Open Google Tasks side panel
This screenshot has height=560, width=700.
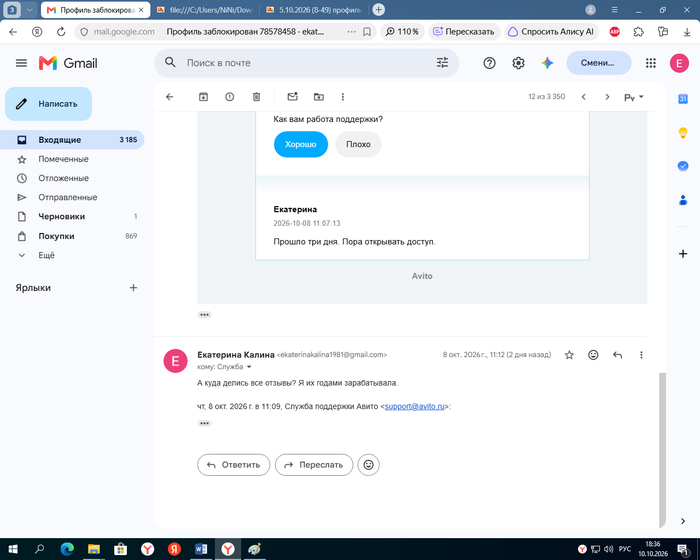click(683, 166)
